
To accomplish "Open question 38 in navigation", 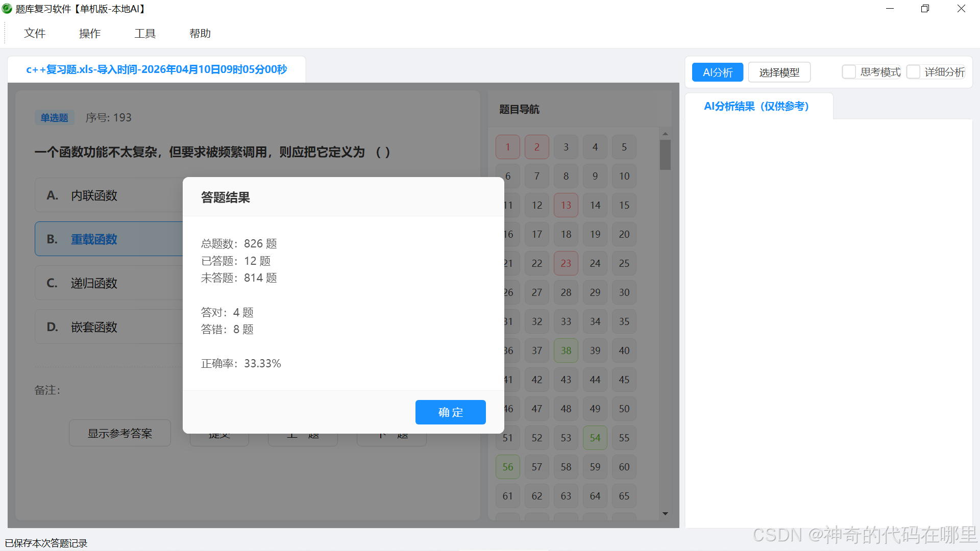I will tap(566, 350).
